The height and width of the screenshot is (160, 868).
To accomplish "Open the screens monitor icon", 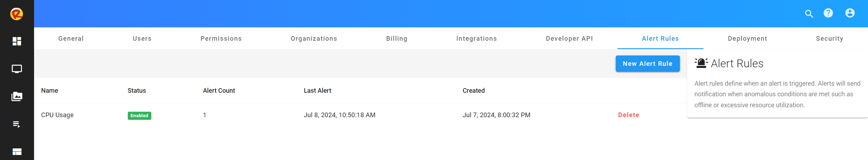I will pos(17,69).
